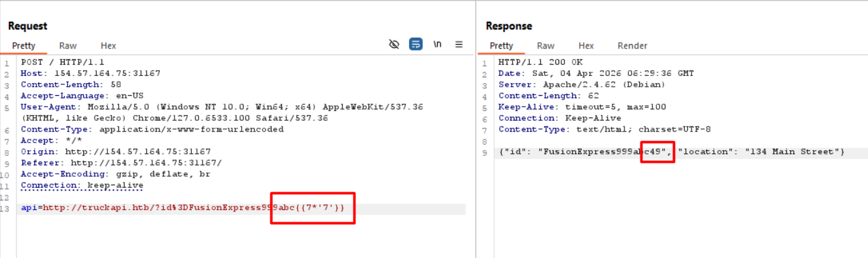Click the Connection: keep-alive request header
868x258 pixels.
[82, 185]
